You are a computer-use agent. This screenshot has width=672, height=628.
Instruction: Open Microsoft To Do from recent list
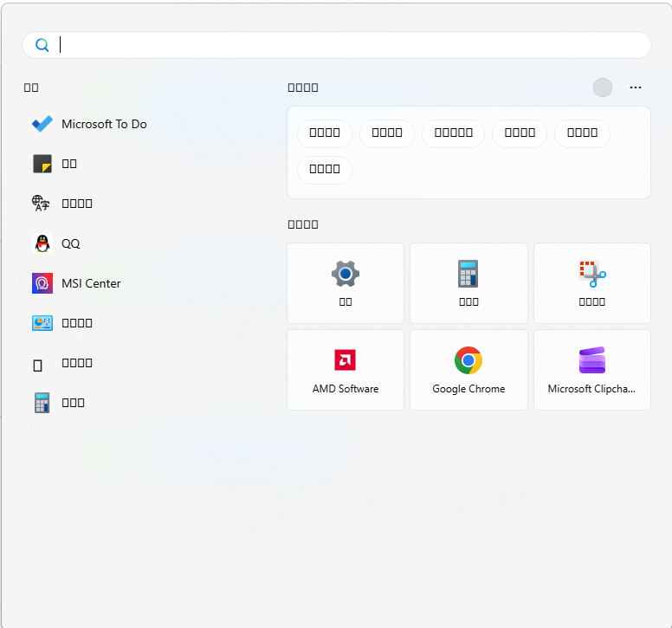[x=89, y=125]
